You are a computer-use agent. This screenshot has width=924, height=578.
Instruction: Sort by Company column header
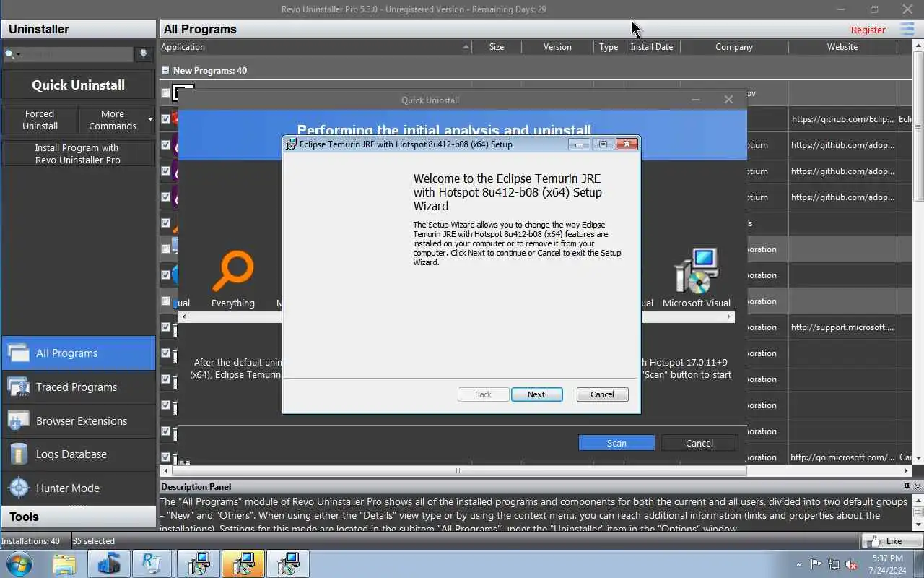pyautogui.click(x=734, y=47)
